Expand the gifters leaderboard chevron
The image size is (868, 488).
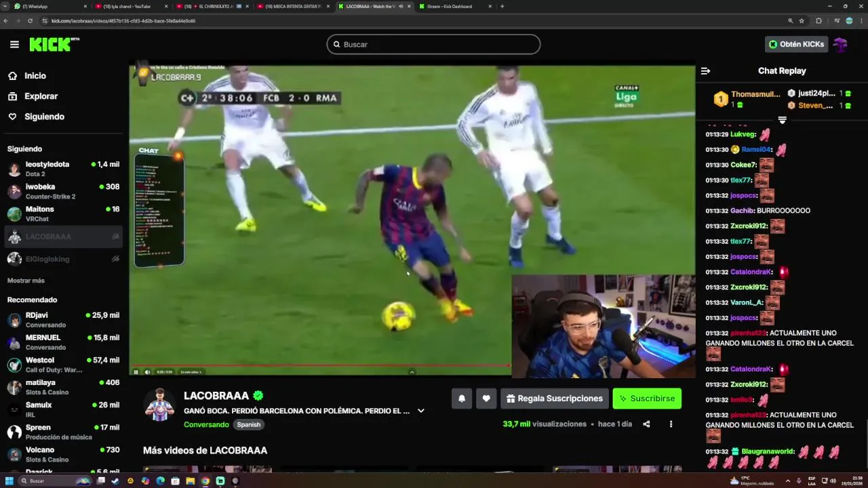(x=782, y=120)
